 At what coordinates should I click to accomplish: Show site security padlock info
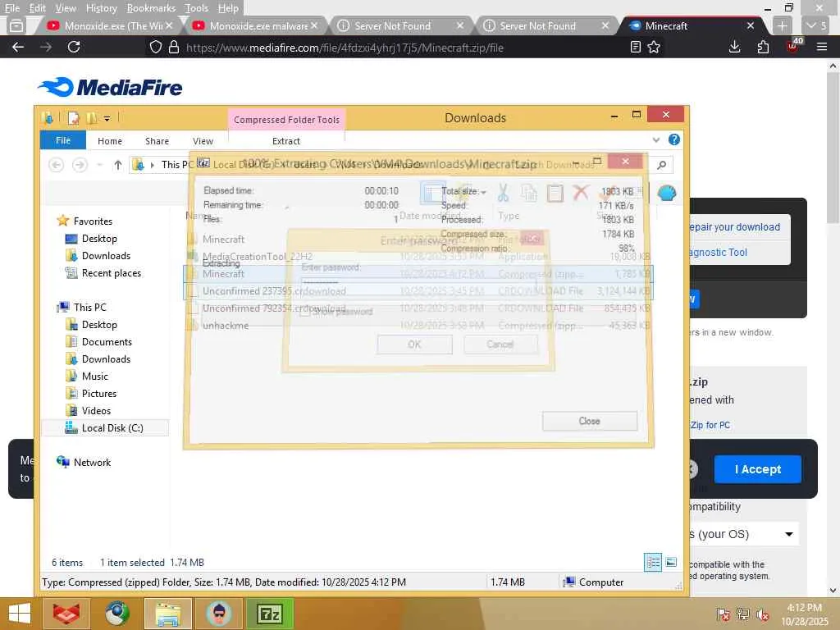point(174,47)
